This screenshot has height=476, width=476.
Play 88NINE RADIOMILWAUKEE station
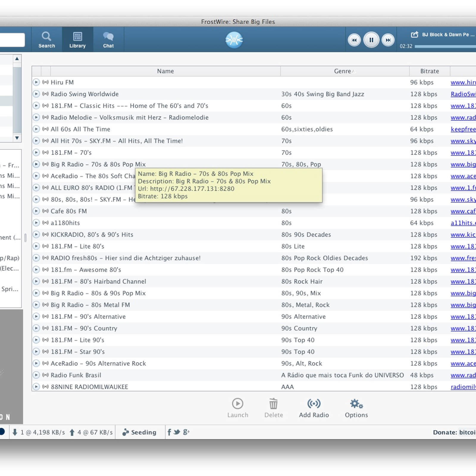36,387
